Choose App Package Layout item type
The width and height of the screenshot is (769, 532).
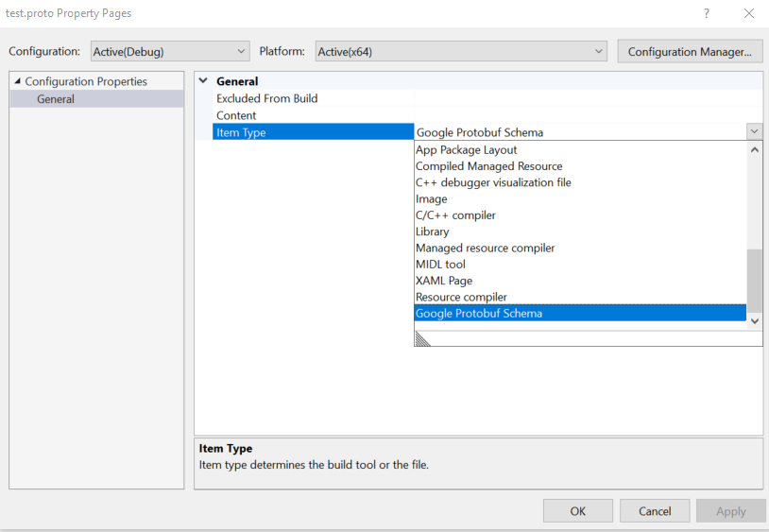click(x=580, y=150)
